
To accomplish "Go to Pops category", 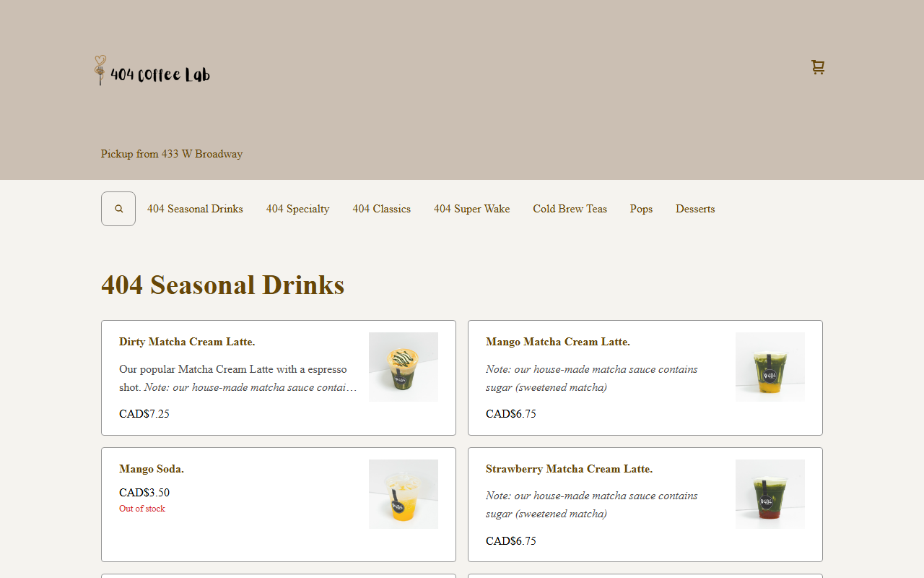I will coord(641,209).
